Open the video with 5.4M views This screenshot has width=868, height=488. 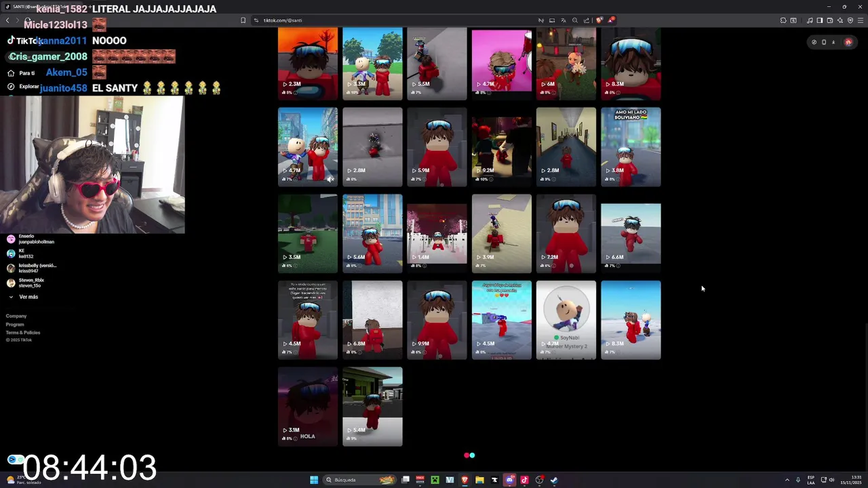point(372,407)
